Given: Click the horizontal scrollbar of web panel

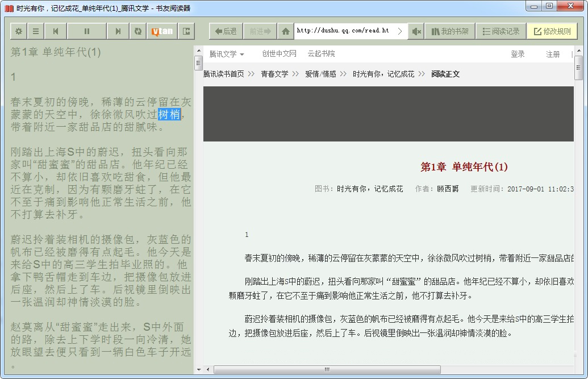Looking at the screenshot, I should pyautogui.click(x=327, y=369).
